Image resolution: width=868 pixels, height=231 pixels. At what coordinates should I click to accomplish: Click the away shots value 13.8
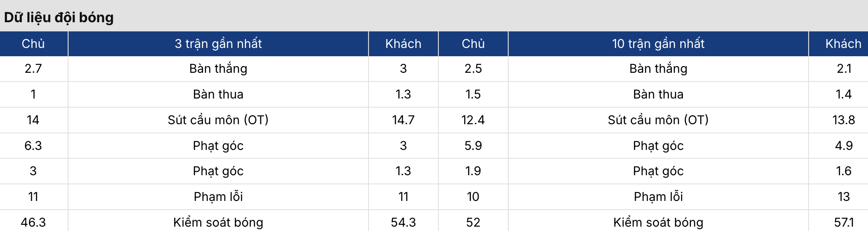tap(844, 120)
